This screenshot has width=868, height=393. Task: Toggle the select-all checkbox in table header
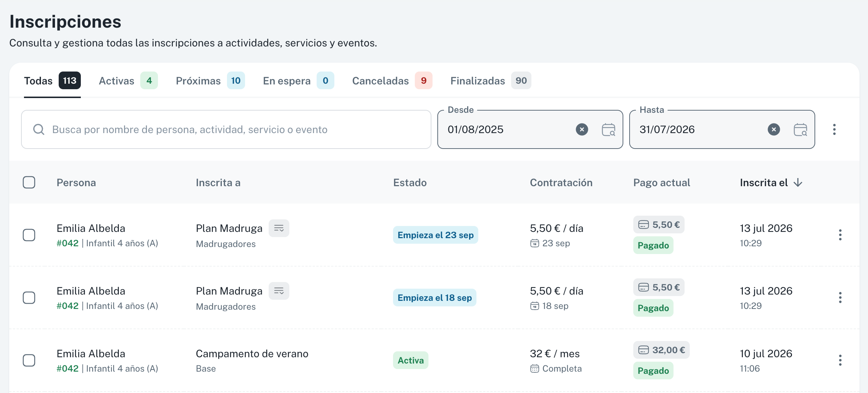[29, 182]
